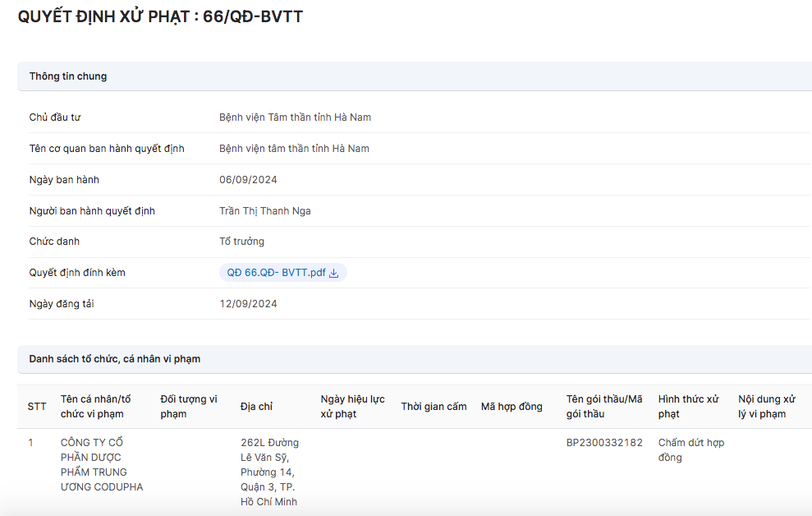
Task: Click the Hình thức xử phạt column header
Action: 688,407
